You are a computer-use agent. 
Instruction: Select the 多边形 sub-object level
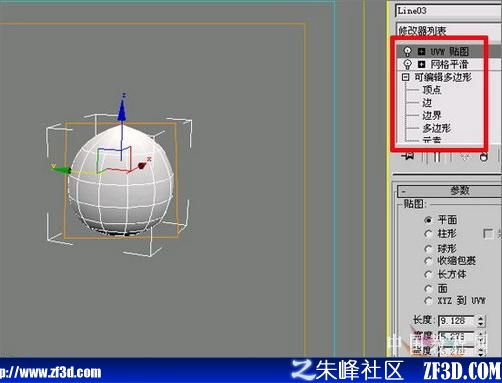[x=437, y=128]
